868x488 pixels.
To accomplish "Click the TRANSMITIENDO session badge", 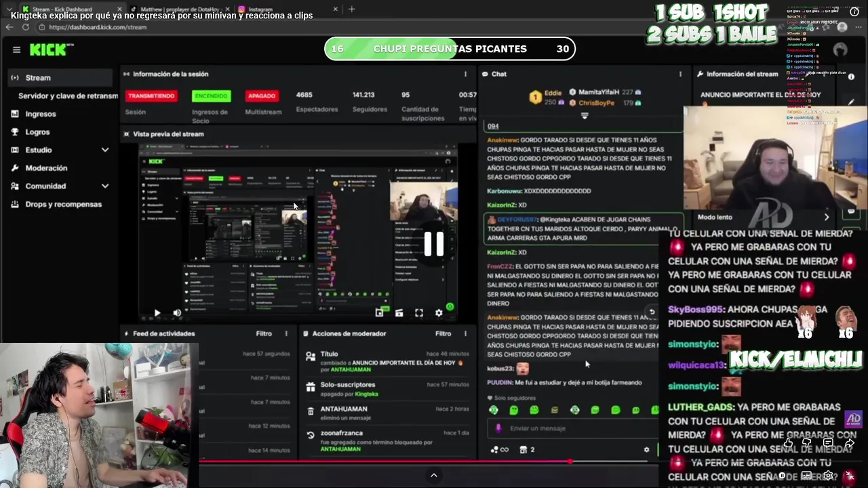I will point(151,96).
